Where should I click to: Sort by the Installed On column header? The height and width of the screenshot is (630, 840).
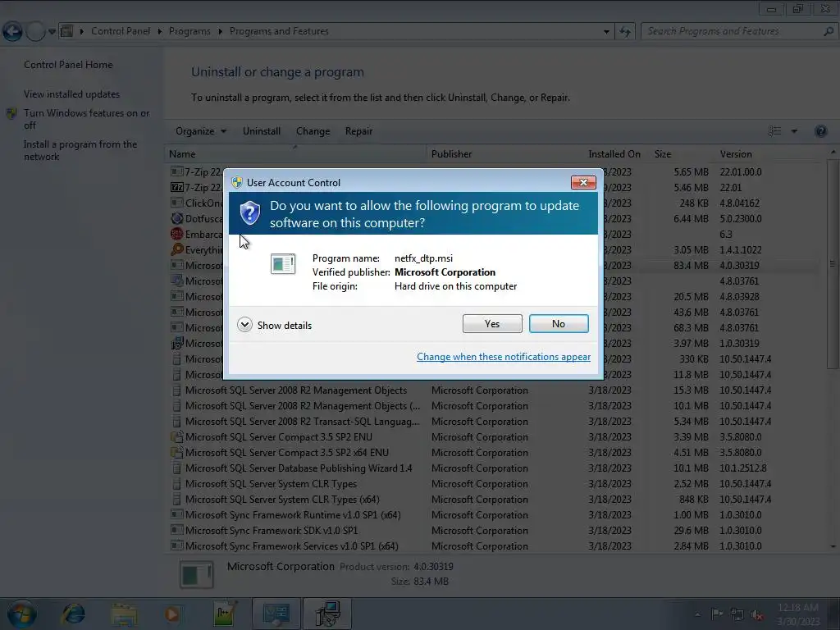pyautogui.click(x=617, y=154)
